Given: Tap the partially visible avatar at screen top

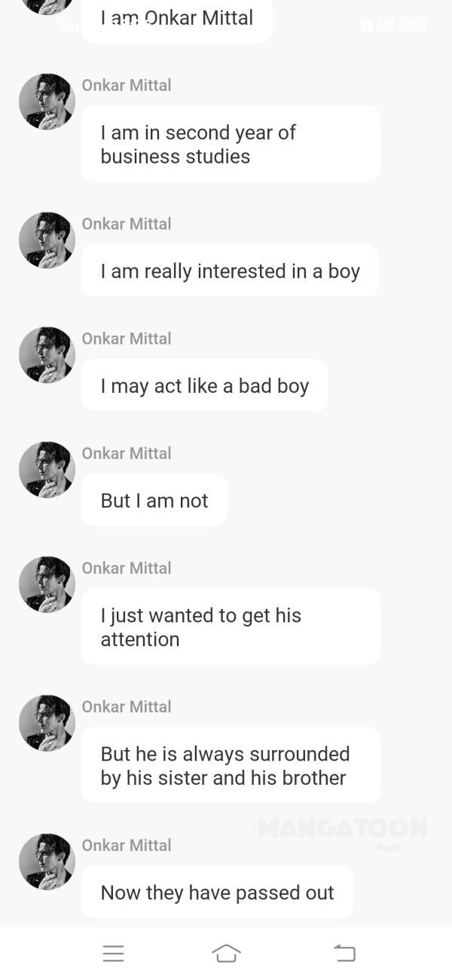Looking at the screenshot, I should click(x=47, y=8).
